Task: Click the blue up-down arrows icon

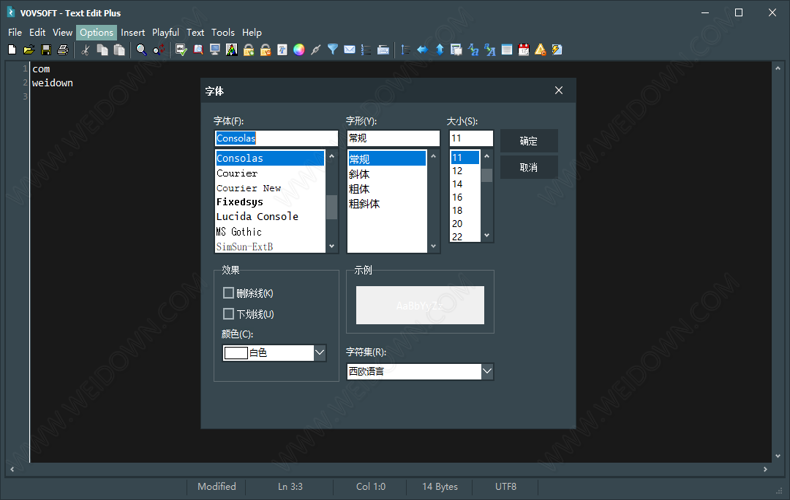Action: click(x=439, y=49)
